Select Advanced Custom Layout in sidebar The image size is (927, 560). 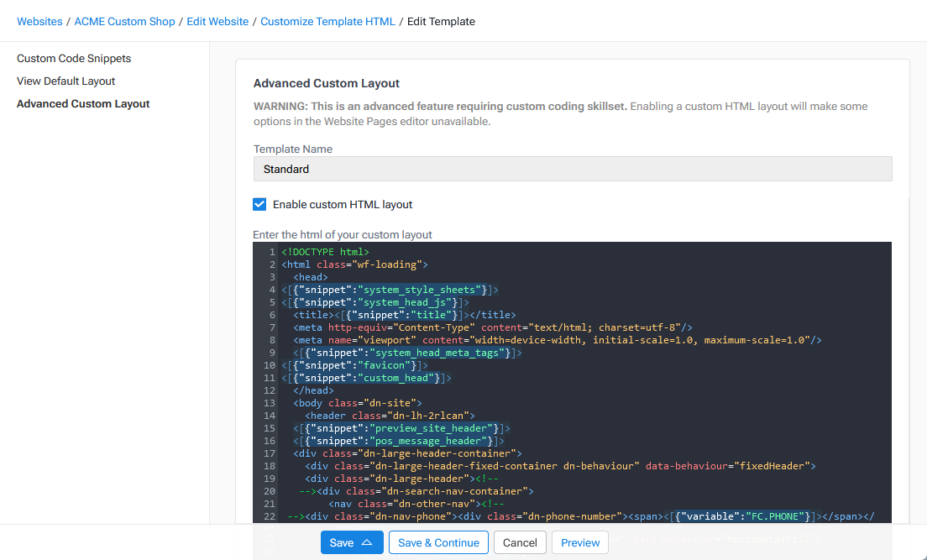pos(83,103)
